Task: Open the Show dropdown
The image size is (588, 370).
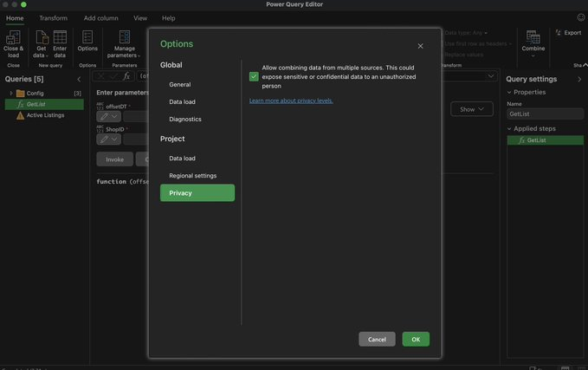Action: point(472,109)
